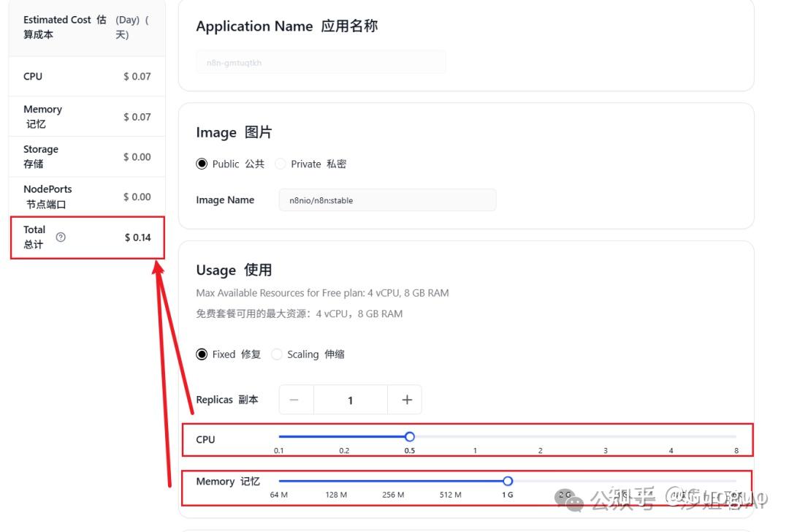Image resolution: width=789 pixels, height=532 pixels.
Task: Set CPU slider to 0.2 cores
Action: pyautogui.click(x=344, y=437)
